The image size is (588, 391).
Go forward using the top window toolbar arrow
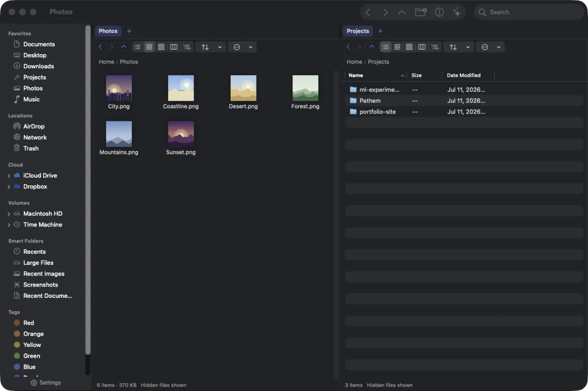tap(385, 12)
